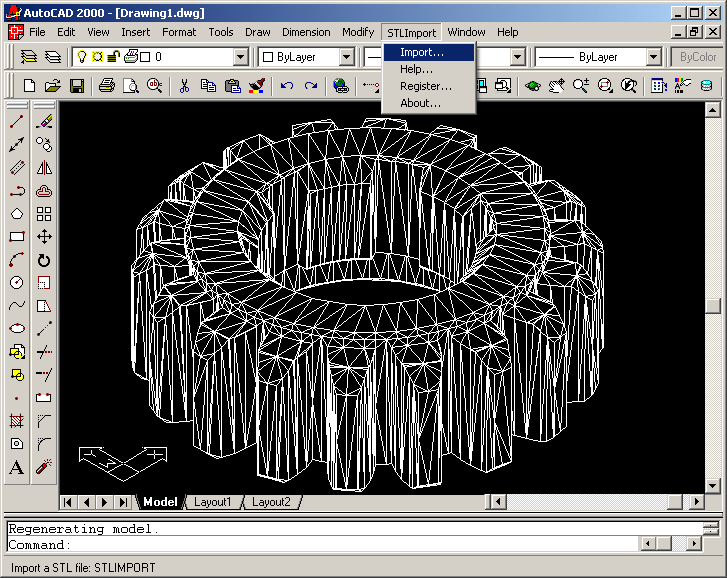Save drawing with the floppy disk icon
Image resolution: width=727 pixels, height=578 pixels.
(x=77, y=86)
